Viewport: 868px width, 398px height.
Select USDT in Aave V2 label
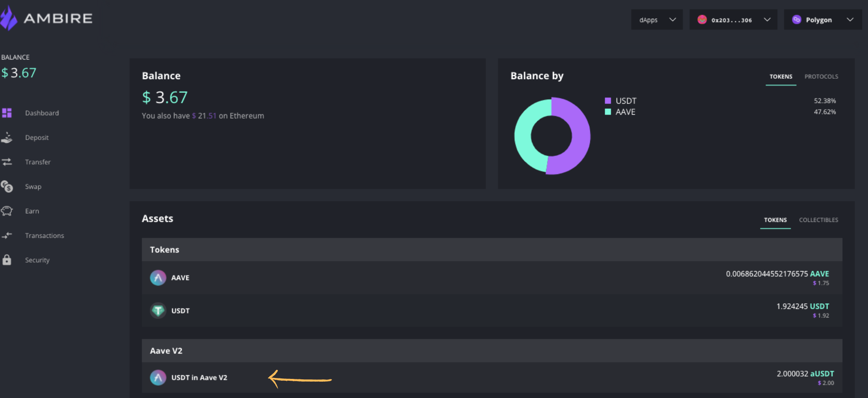coord(199,378)
